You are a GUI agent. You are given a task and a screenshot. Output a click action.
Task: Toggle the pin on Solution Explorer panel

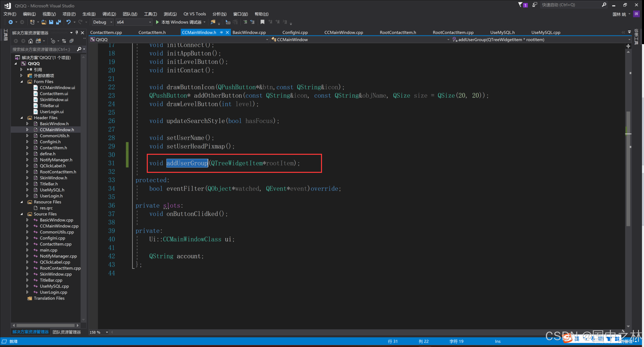(77, 32)
